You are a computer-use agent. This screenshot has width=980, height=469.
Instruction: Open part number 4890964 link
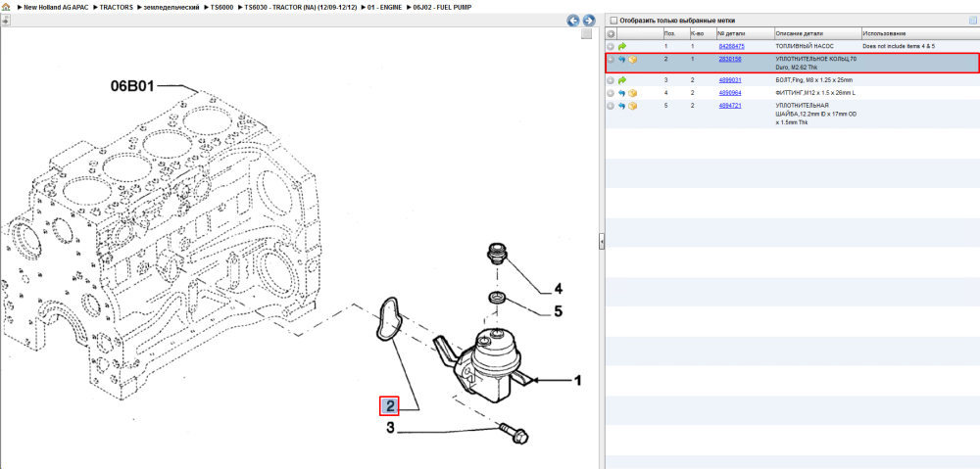point(730,93)
